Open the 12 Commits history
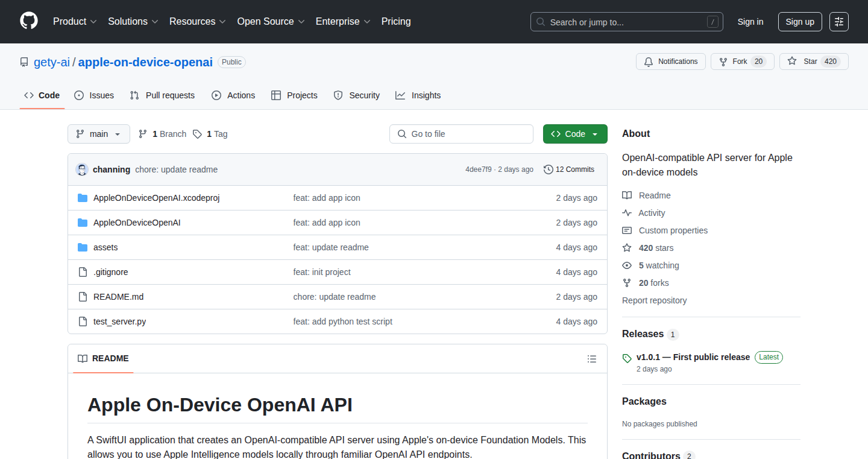Viewport: 868px width, 459px height. tap(569, 169)
